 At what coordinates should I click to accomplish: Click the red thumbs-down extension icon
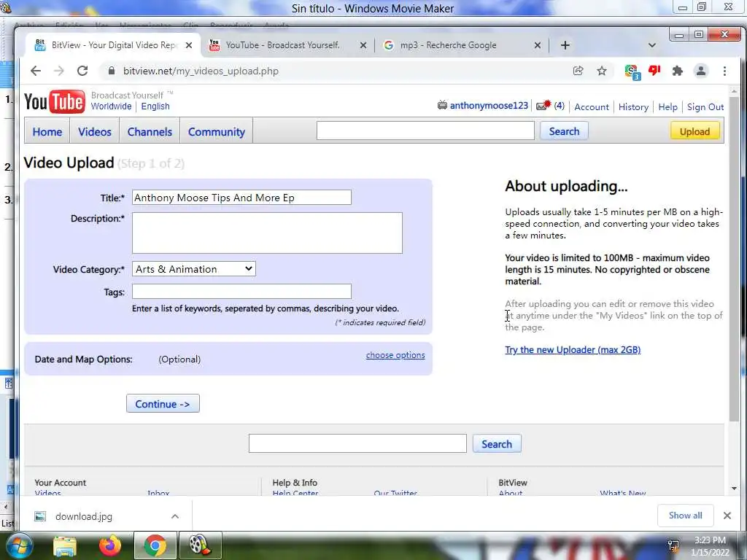[x=654, y=71]
